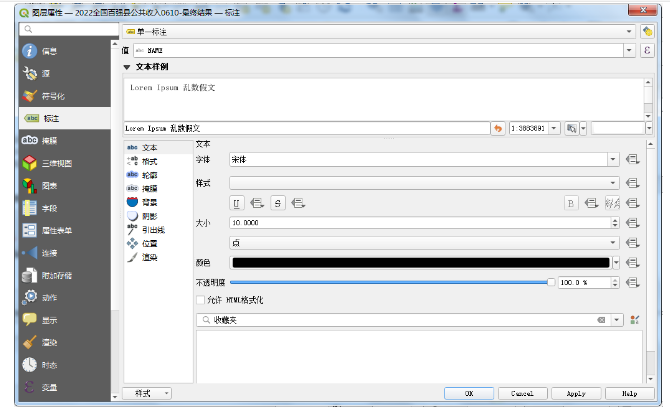This screenshot has height=413, width=670.
Task: Click data-defined override next to strikethrough button
Action: click(x=298, y=203)
